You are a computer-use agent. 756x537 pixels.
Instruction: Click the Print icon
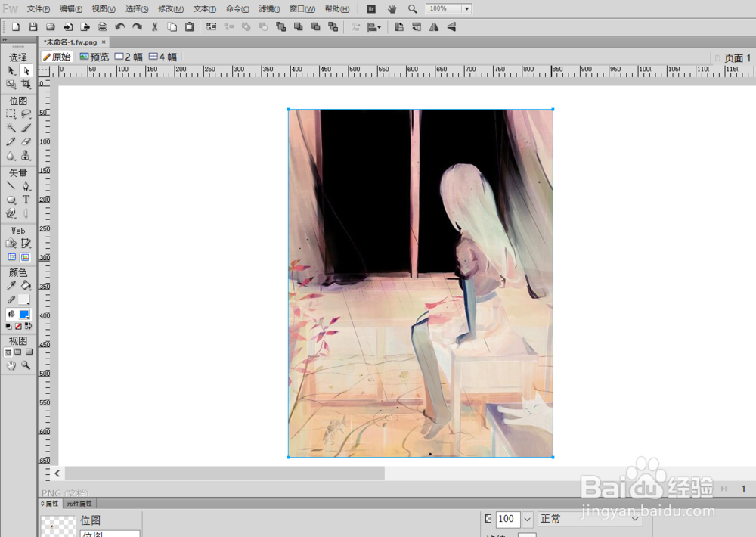point(102,27)
